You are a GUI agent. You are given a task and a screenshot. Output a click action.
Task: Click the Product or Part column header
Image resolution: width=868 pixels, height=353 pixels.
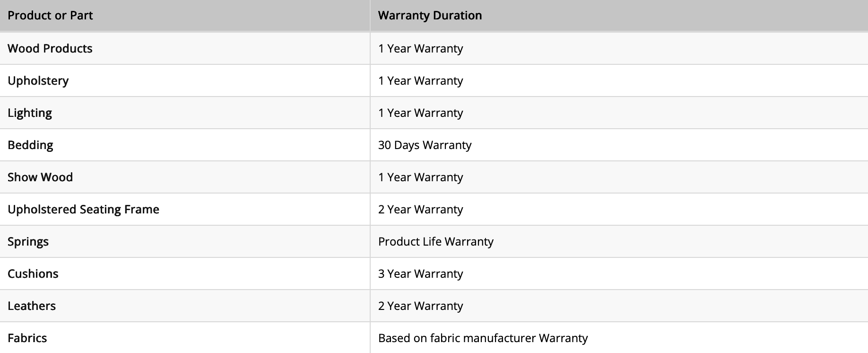click(x=185, y=16)
